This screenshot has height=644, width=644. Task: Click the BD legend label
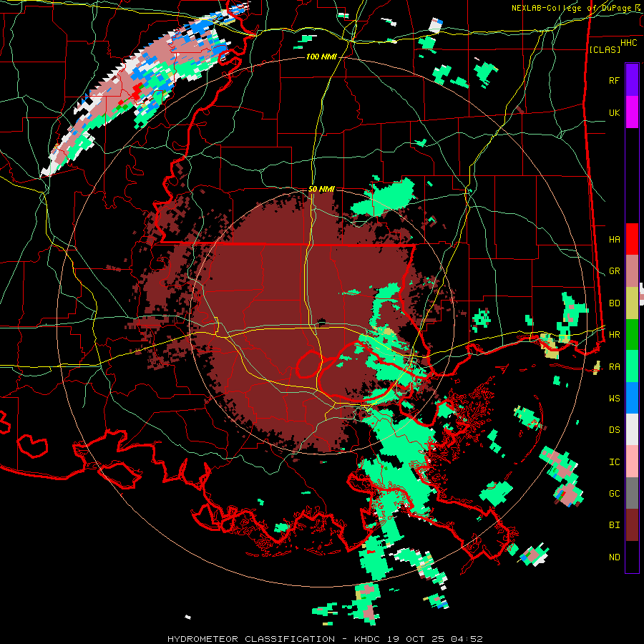tap(614, 303)
